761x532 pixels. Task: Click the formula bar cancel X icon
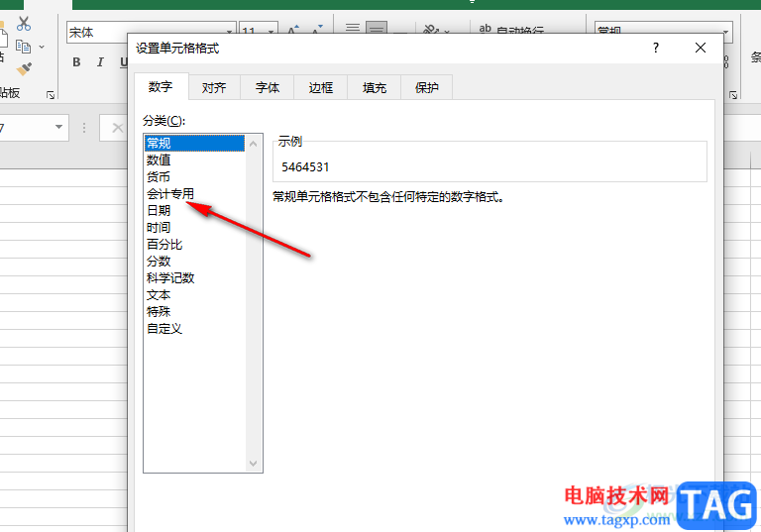[x=118, y=128]
